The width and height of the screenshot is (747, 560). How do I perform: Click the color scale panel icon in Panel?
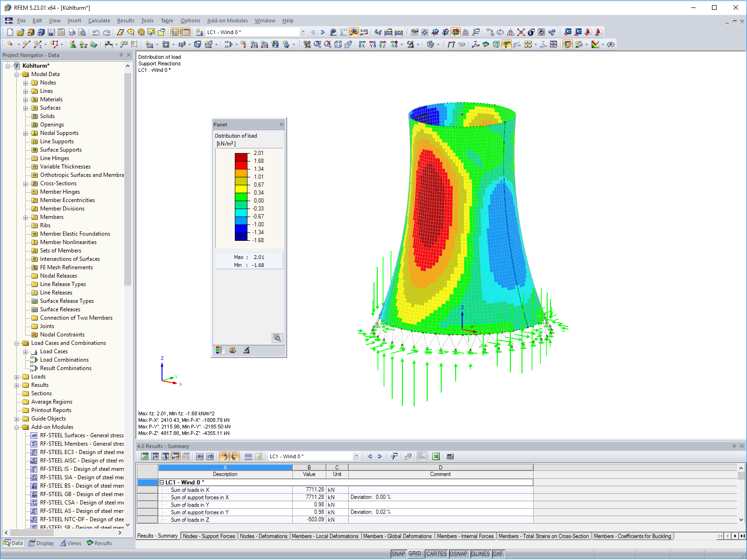tap(218, 350)
